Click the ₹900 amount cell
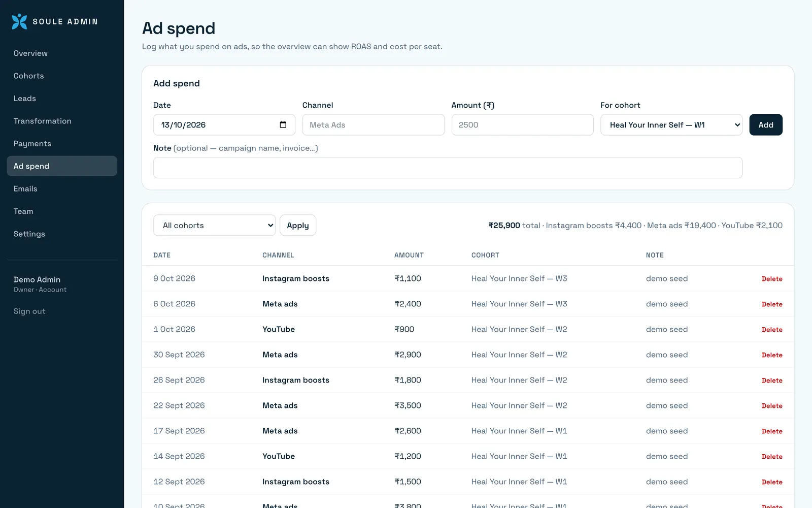The width and height of the screenshot is (812, 508). tap(404, 329)
